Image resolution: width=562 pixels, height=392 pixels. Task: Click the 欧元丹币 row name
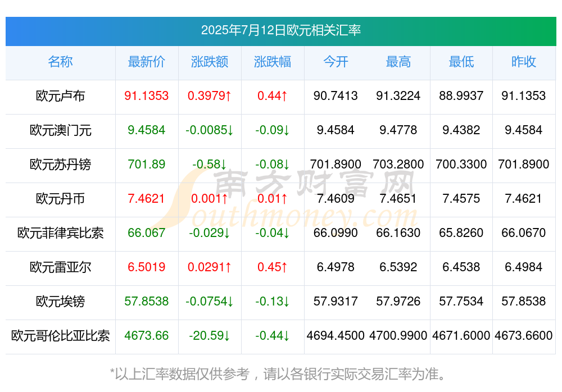click(x=60, y=198)
